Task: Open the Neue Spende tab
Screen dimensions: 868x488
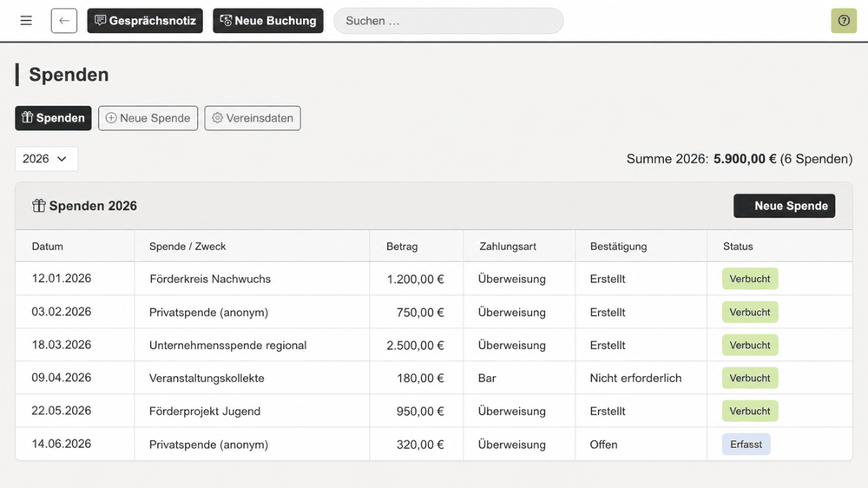Action: pyautogui.click(x=148, y=118)
